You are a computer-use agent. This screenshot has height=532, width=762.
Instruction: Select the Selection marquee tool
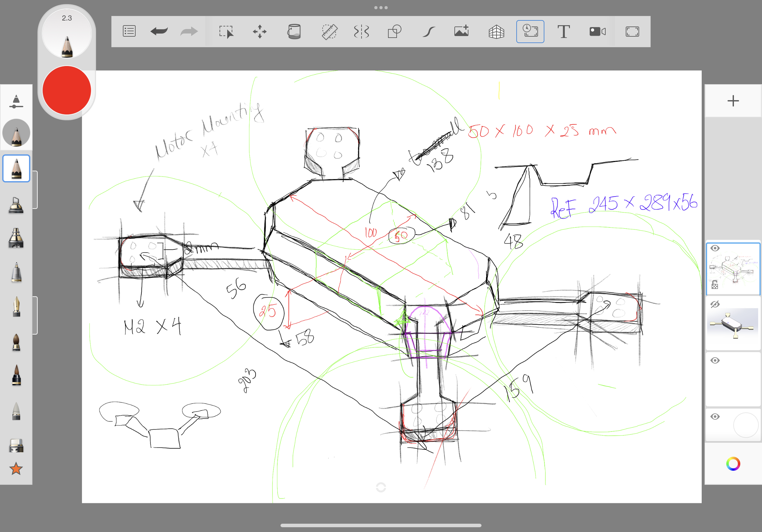(226, 32)
